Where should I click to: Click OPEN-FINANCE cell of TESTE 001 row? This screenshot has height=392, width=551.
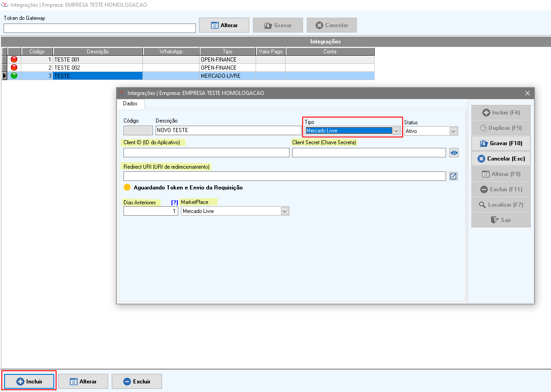point(228,60)
